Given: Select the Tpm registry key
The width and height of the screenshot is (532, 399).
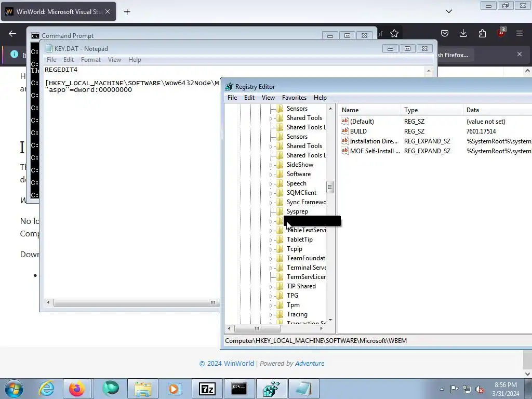Looking at the screenshot, I should [293, 304].
